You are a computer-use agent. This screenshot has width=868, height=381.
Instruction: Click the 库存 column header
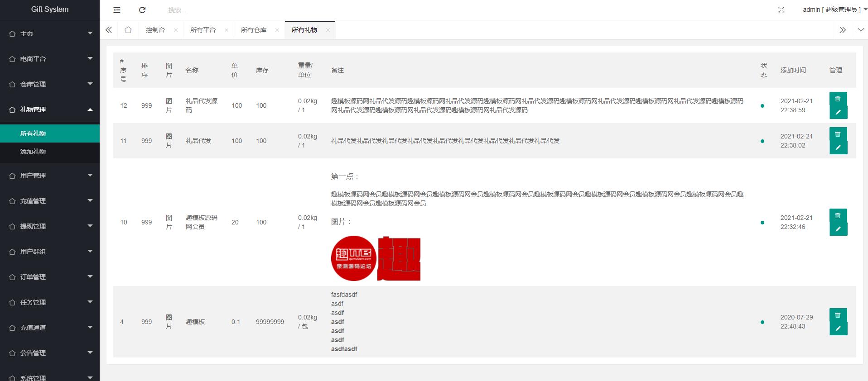262,70
